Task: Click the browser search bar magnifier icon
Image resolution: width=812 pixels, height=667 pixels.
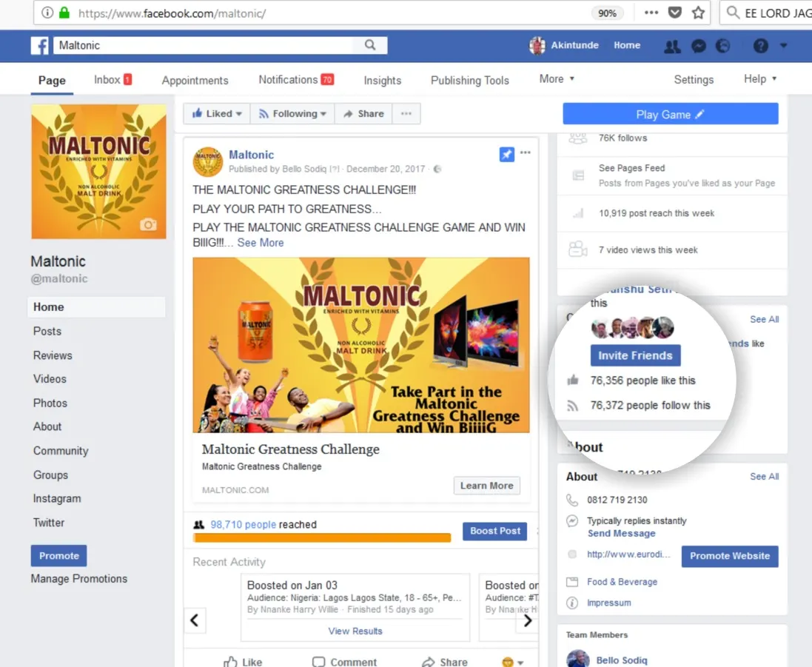Action: (x=732, y=13)
